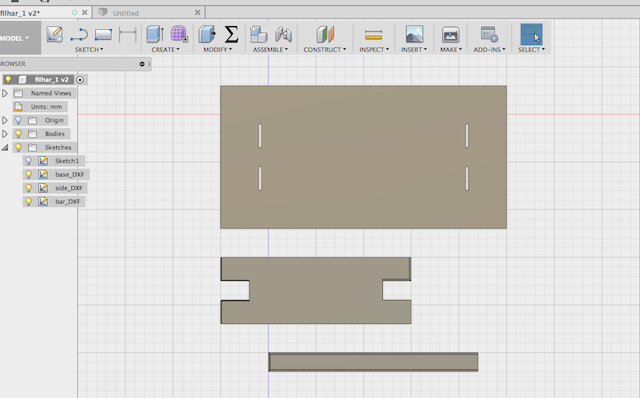Select the Named Views tree item
Screen dimensions: 640x398
[x=51, y=93]
